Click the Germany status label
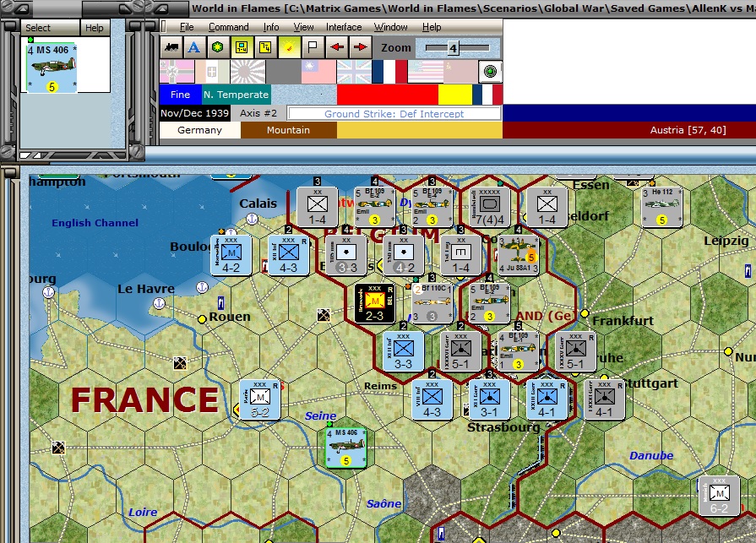The image size is (756, 543). click(199, 130)
